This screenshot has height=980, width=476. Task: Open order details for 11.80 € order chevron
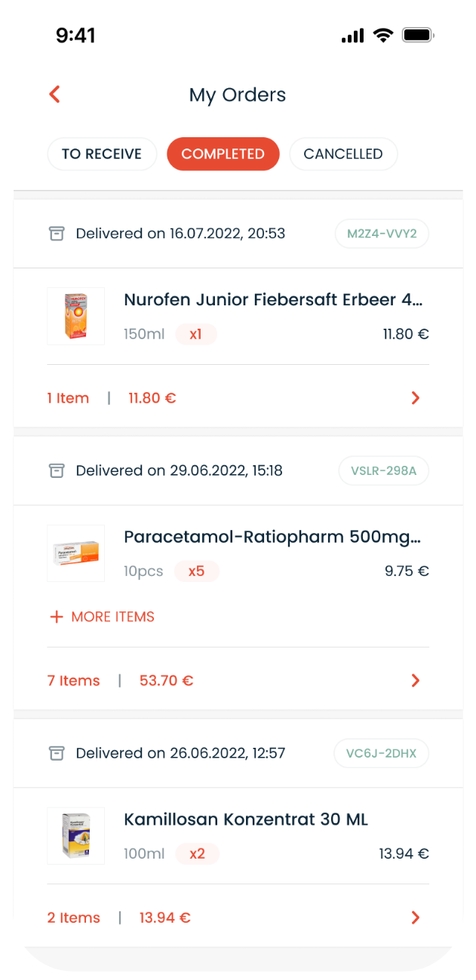(415, 398)
